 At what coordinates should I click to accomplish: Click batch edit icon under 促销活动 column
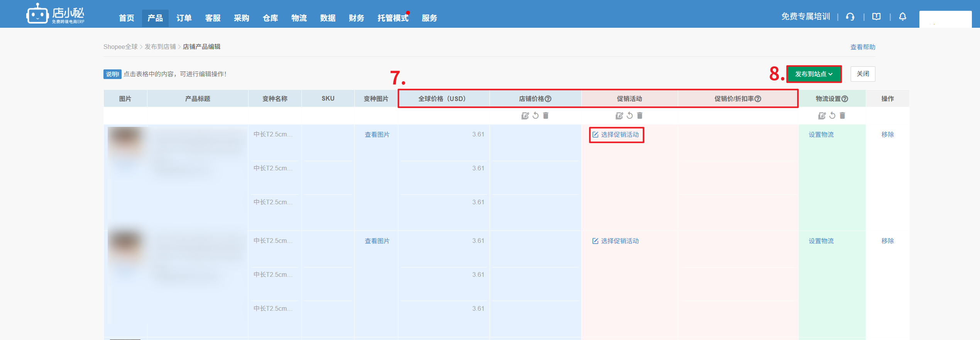tap(619, 116)
